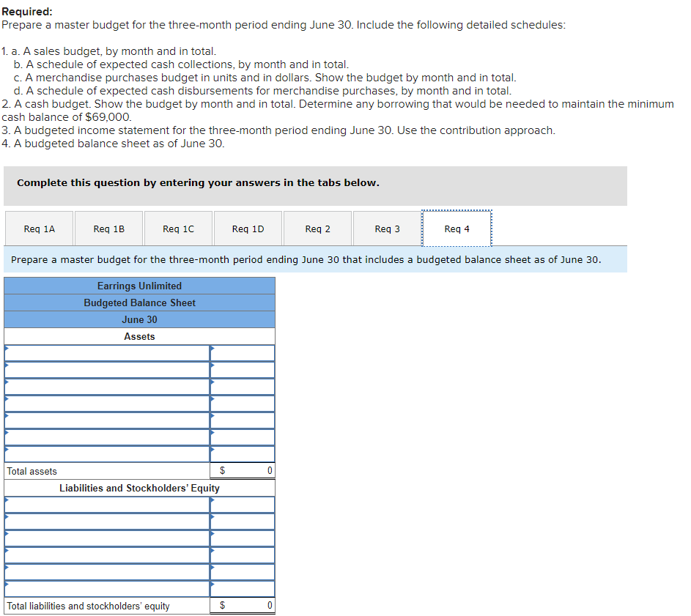691x616 pixels.
Task: Select the Total liabilities and stockholders' equity cell
Action: (242, 605)
